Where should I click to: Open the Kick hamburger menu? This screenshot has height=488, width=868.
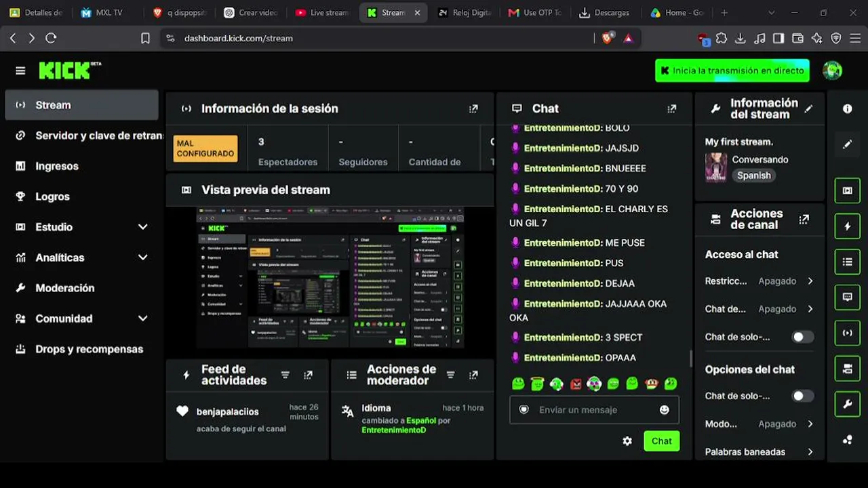tap(20, 70)
